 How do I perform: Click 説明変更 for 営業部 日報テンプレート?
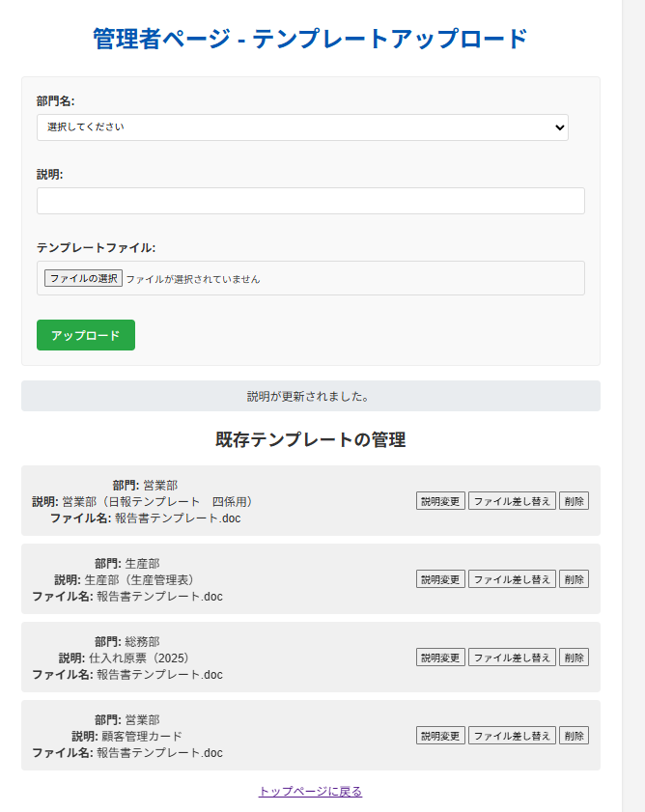pos(440,501)
